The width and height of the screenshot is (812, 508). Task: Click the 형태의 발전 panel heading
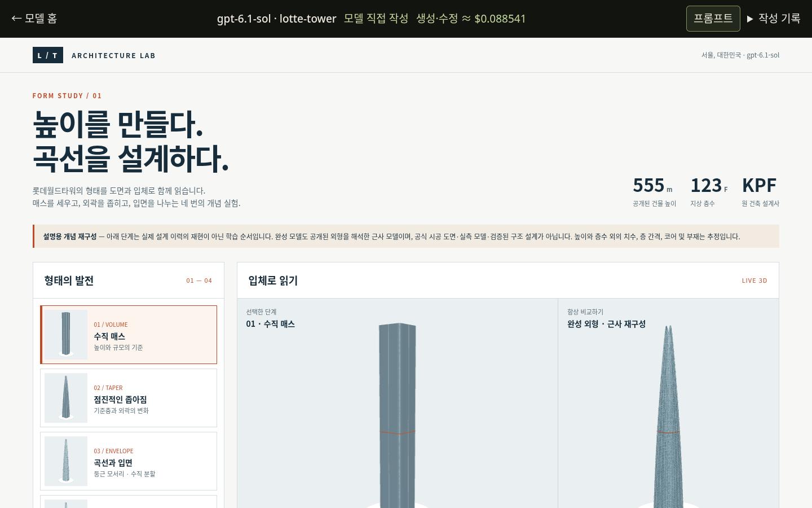[69, 281]
